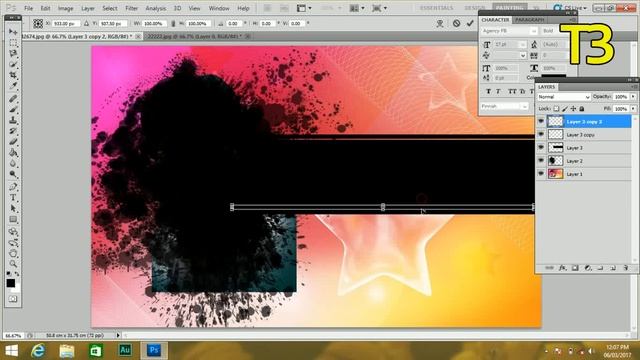Click the foreground color swatch
The width and height of the screenshot is (640, 360).
click(11, 283)
